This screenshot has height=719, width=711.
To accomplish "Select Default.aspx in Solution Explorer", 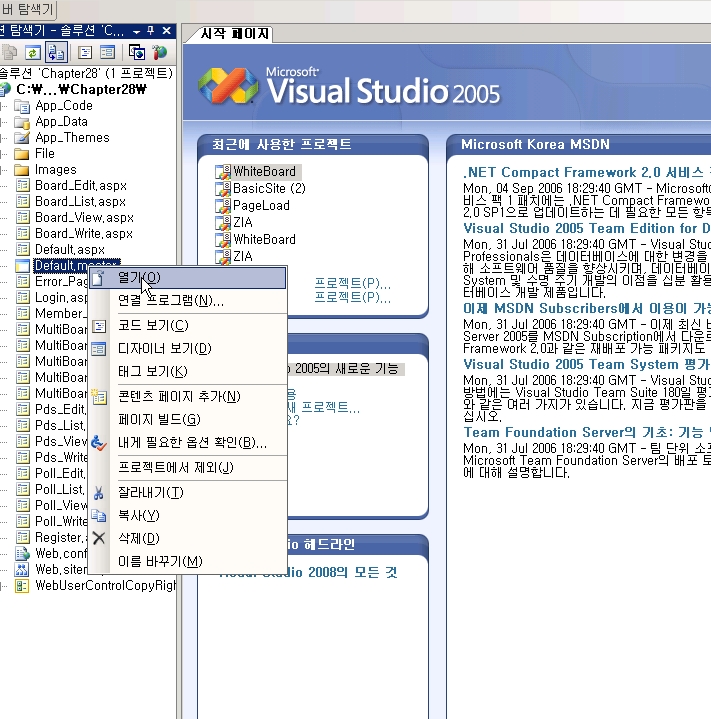I will [70, 250].
